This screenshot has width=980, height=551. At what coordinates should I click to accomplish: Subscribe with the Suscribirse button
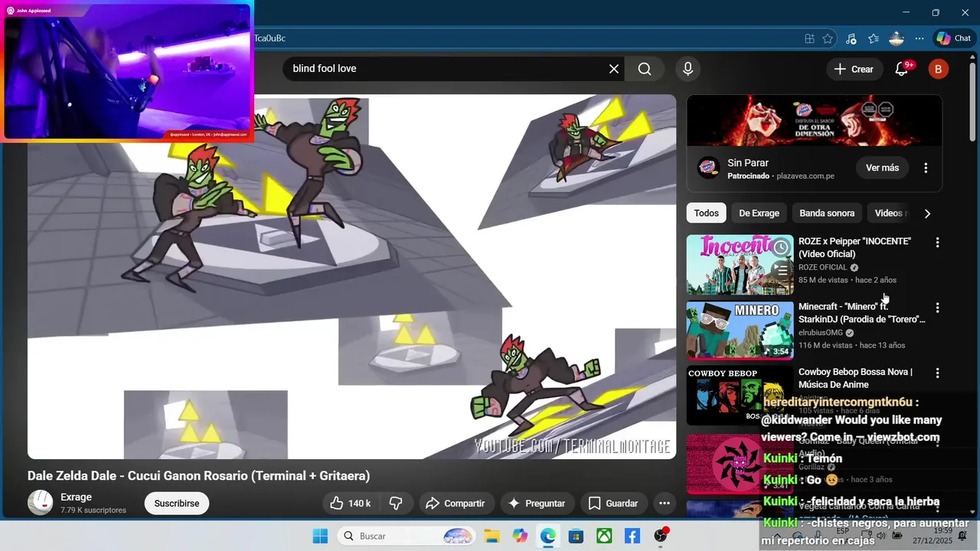[x=177, y=504]
